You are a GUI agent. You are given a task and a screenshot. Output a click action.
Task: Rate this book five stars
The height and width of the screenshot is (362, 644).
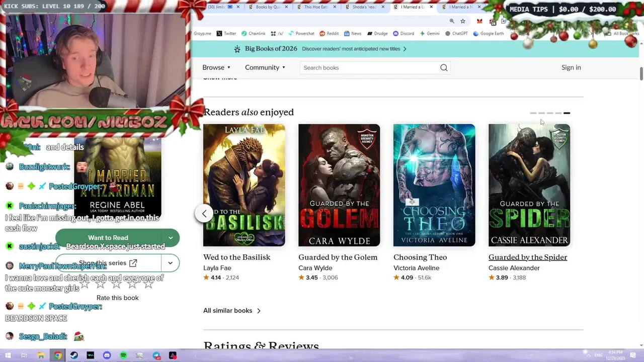click(x=148, y=285)
